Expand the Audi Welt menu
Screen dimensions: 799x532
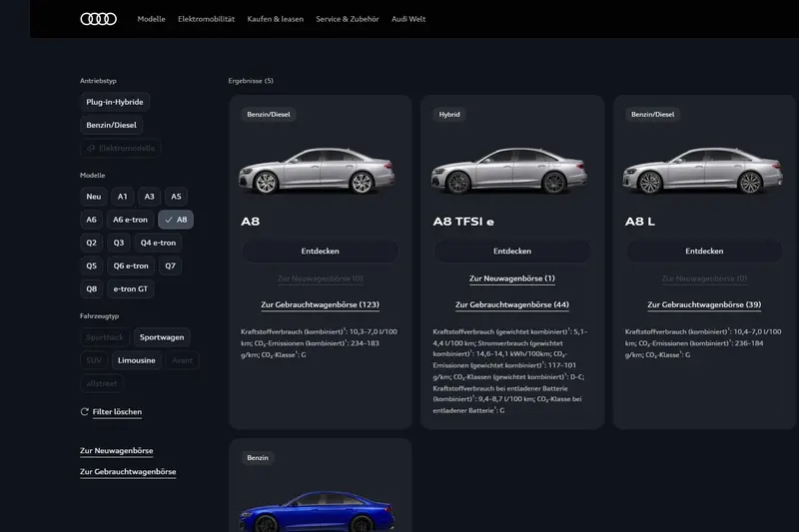coord(408,19)
